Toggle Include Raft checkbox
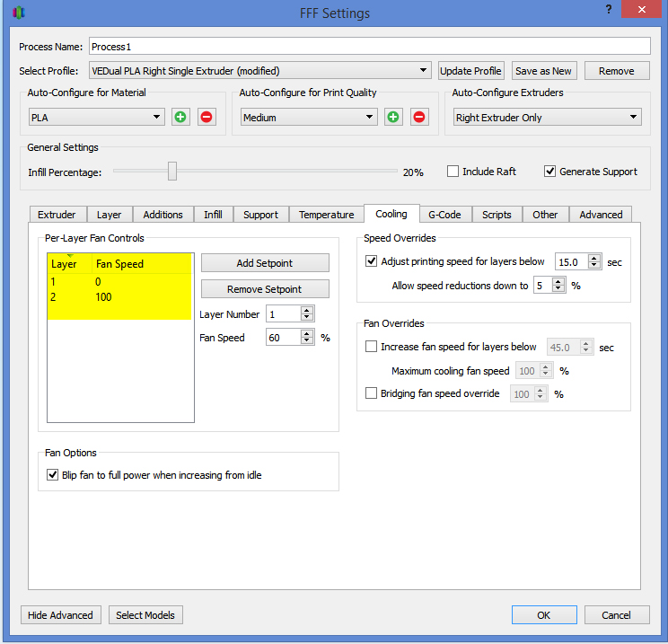This screenshot has width=668, height=644. click(x=453, y=172)
